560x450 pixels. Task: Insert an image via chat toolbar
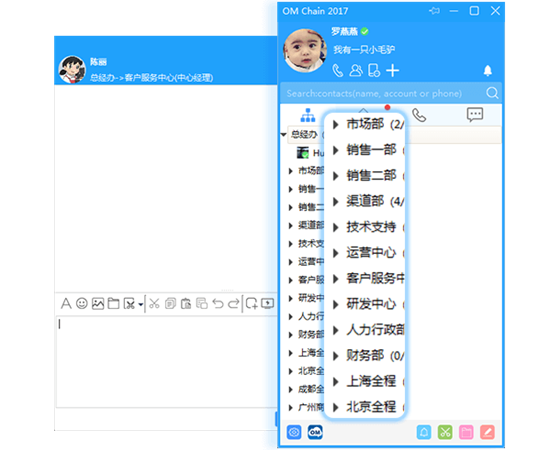click(98, 304)
